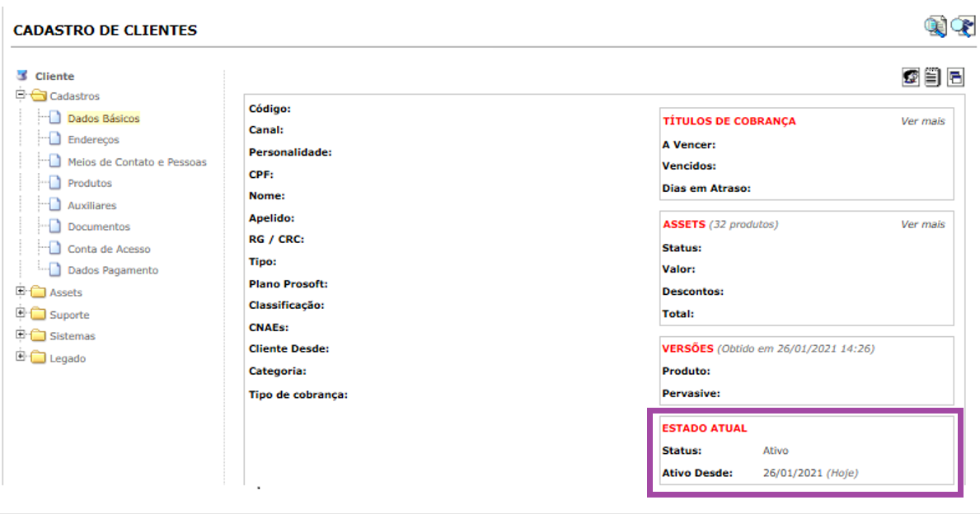Expand the Sistemas tree folder
This screenshot has width=980, height=514.
(21, 335)
